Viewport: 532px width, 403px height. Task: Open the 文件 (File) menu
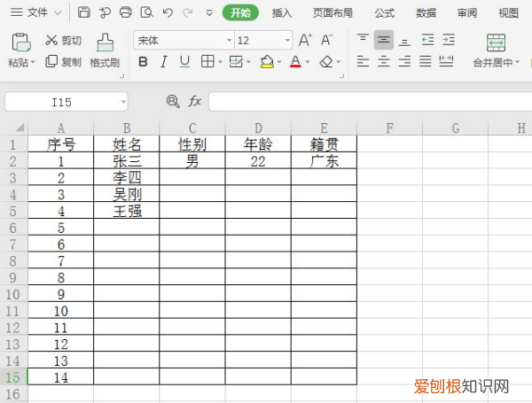[x=35, y=12]
